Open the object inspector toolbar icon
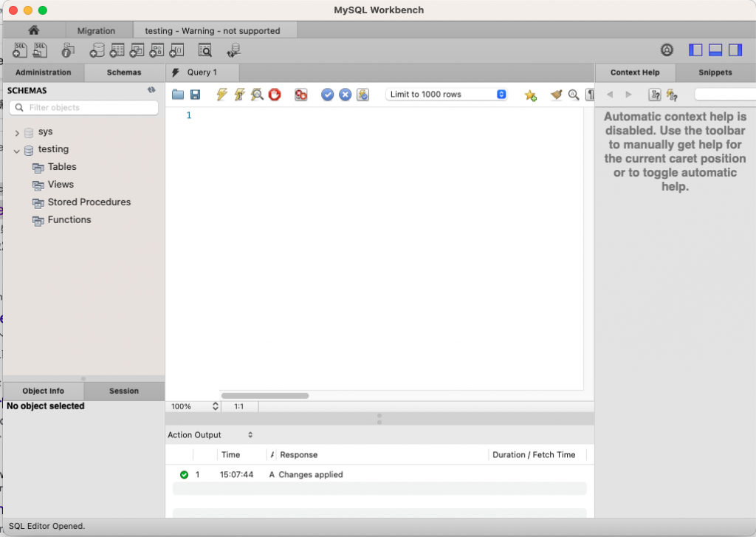The height and width of the screenshot is (537, 756). pyautogui.click(x=68, y=50)
